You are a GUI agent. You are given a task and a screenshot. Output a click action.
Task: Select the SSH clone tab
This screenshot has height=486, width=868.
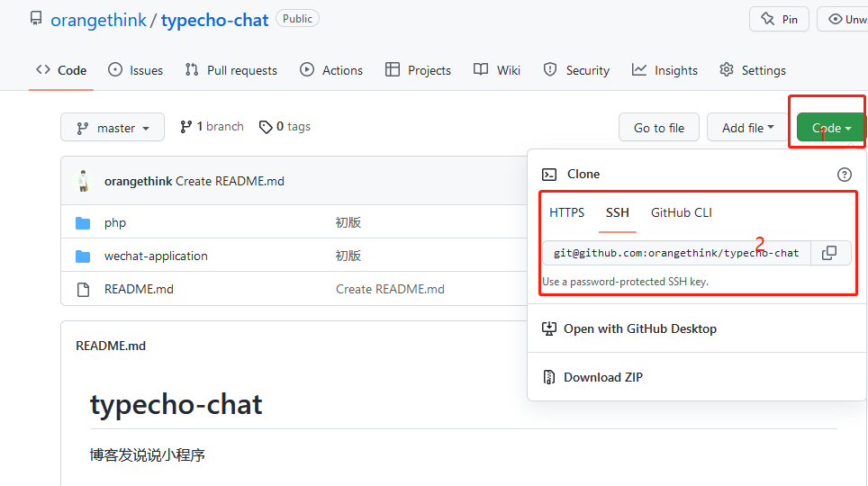617,212
